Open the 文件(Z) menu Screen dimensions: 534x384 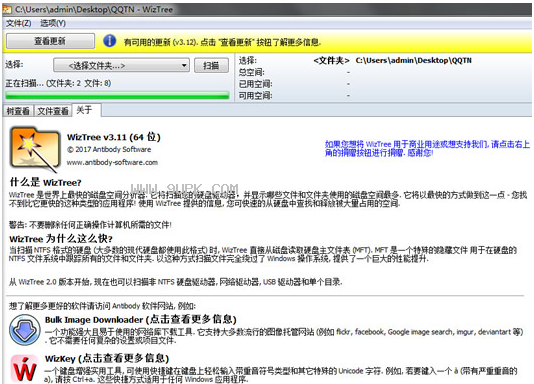(18, 23)
